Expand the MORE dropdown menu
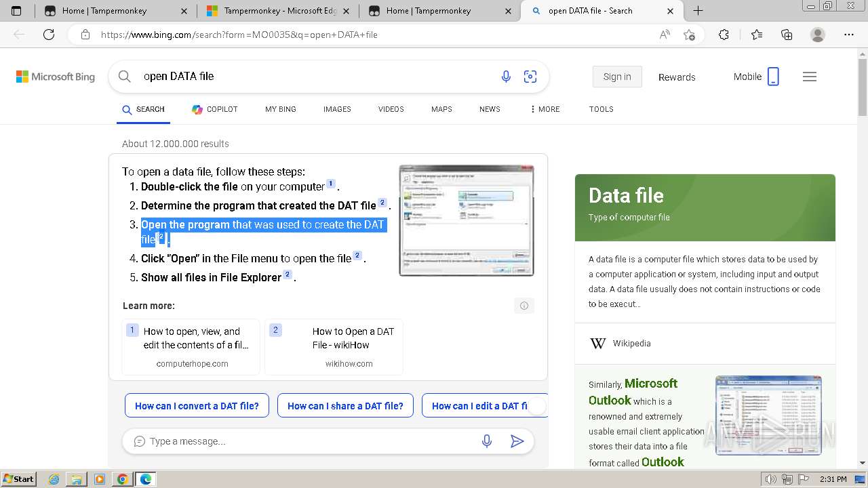This screenshot has width=868, height=488. [545, 109]
